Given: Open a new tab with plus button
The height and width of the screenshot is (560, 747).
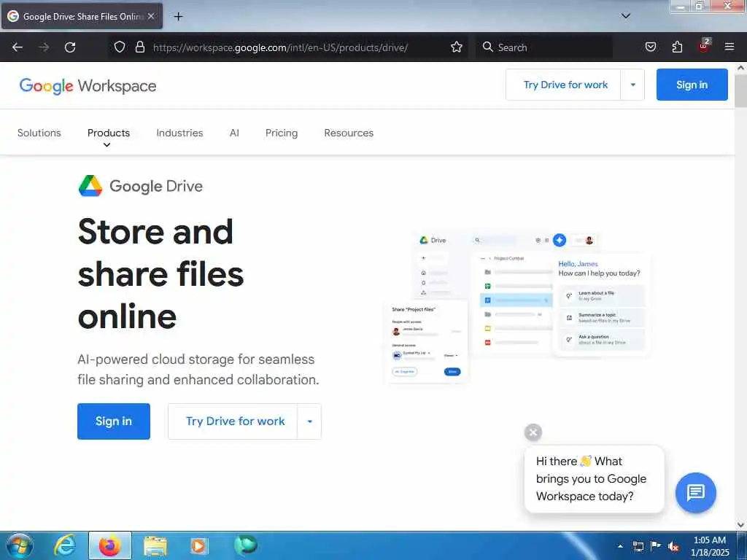Looking at the screenshot, I should pyautogui.click(x=178, y=17).
